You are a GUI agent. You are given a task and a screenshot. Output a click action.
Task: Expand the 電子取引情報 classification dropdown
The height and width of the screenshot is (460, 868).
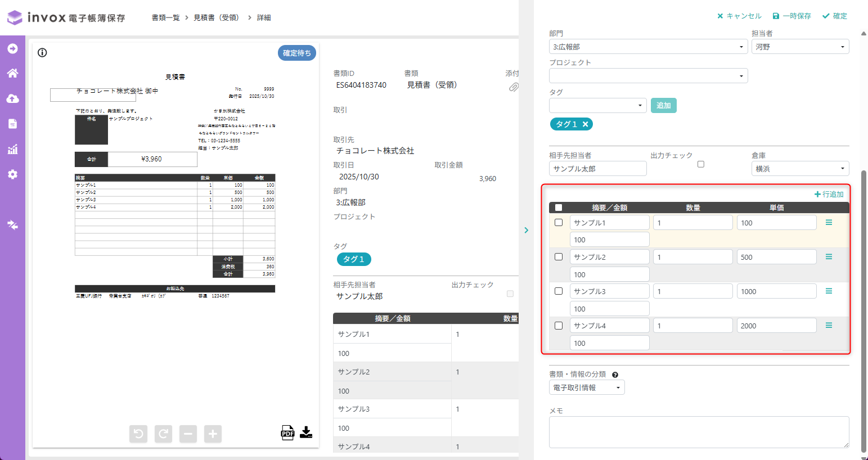coord(586,387)
